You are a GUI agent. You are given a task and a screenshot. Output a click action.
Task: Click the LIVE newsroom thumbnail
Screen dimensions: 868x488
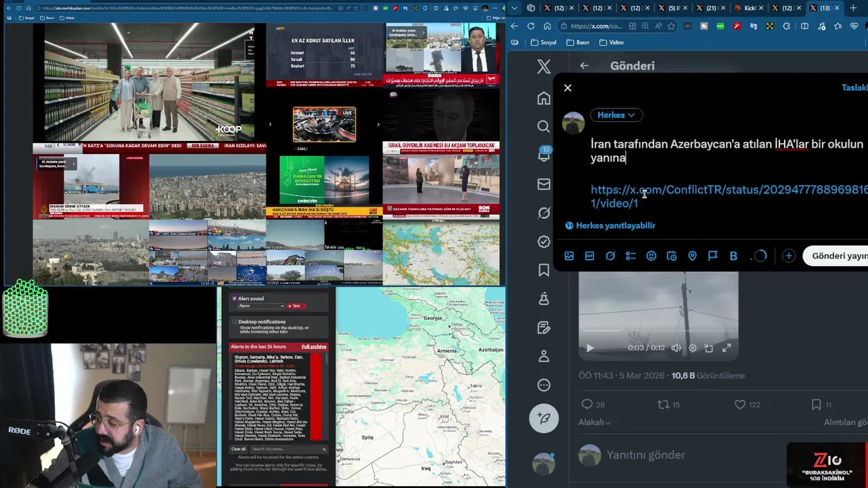tap(324, 124)
